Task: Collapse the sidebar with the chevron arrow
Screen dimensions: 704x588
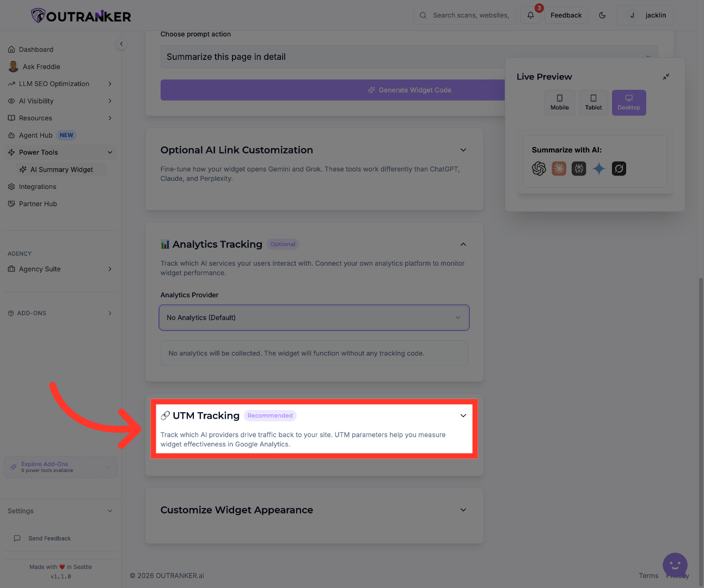Action: click(x=121, y=44)
